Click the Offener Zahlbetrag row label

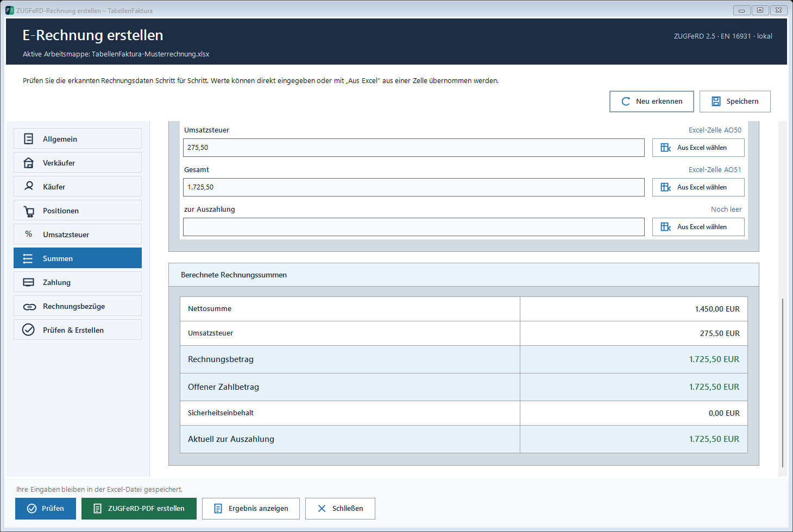223,387
